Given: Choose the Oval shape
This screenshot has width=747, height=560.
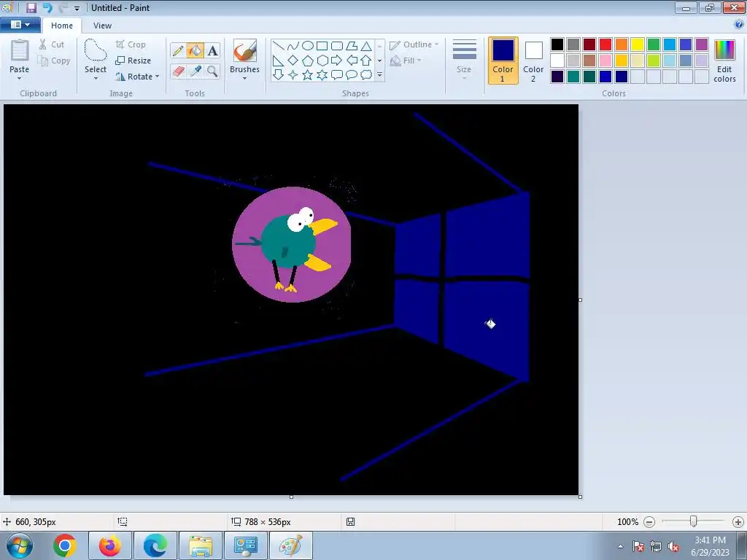Looking at the screenshot, I should tap(308, 46).
